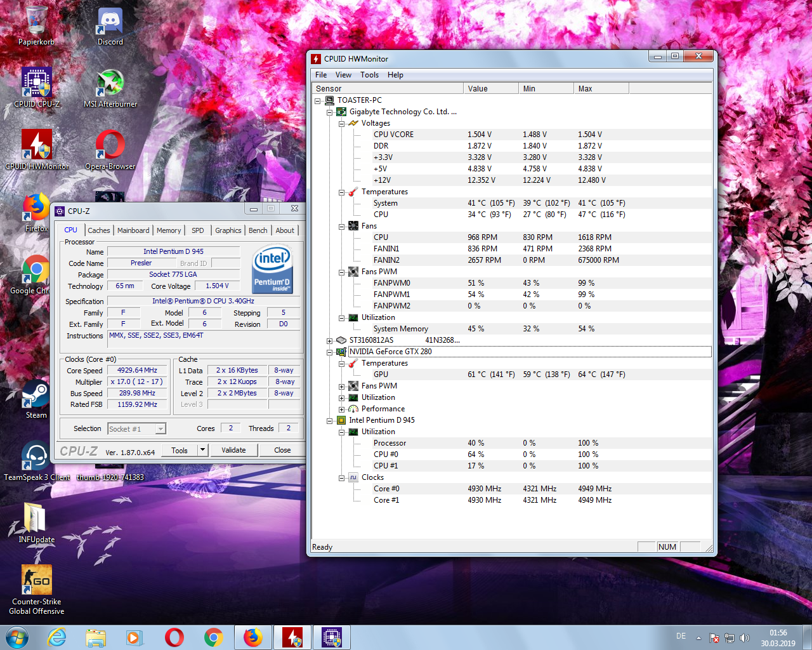Collapse the Fans PWM section under Gigabyte
The height and width of the screenshot is (650, 812).
pos(341,272)
